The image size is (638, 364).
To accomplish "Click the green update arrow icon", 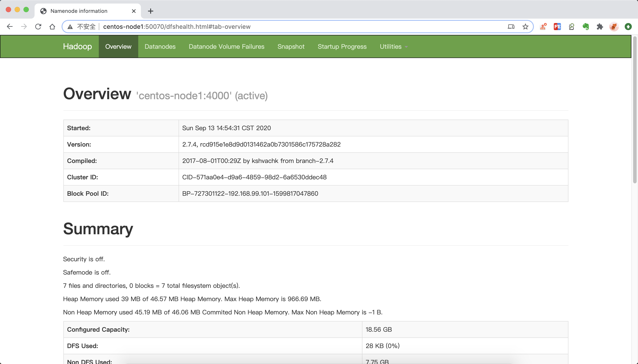I will pos(628,27).
